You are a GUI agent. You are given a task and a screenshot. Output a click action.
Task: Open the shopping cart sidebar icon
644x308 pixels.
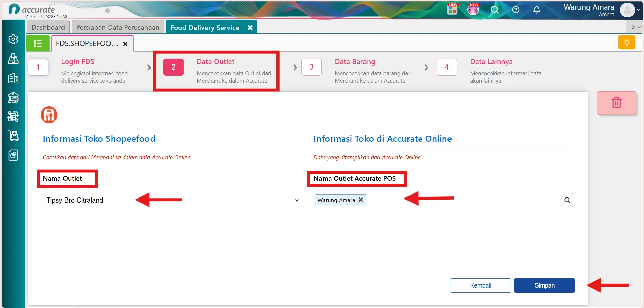(13, 136)
